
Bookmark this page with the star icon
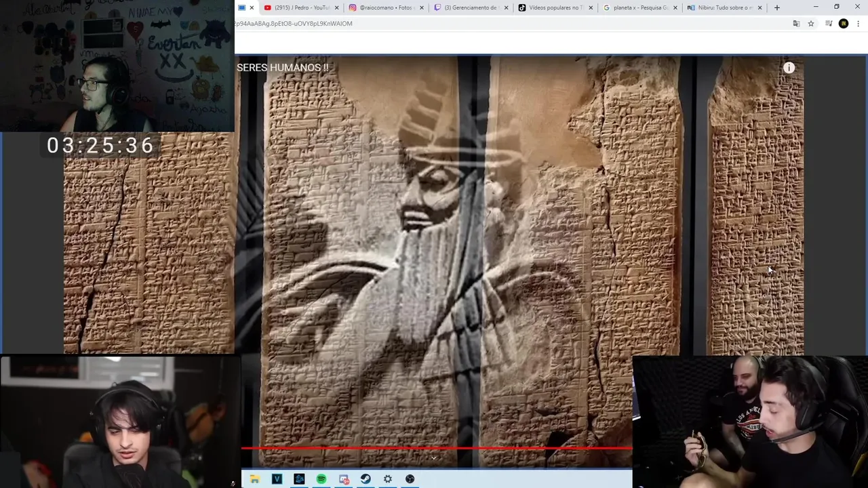point(811,24)
